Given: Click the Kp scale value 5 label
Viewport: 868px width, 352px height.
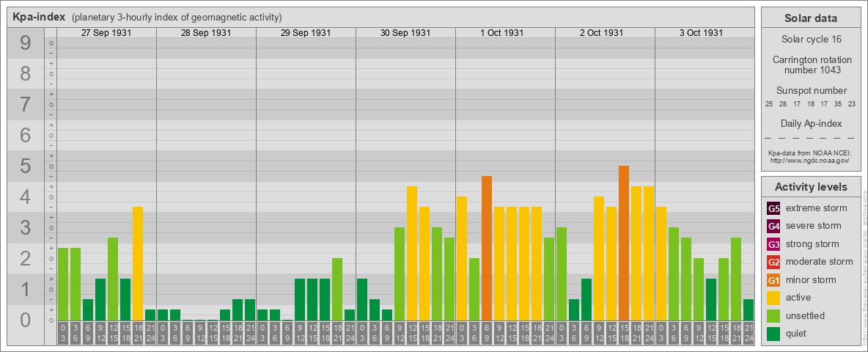Looking at the screenshot, I should [26, 166].
